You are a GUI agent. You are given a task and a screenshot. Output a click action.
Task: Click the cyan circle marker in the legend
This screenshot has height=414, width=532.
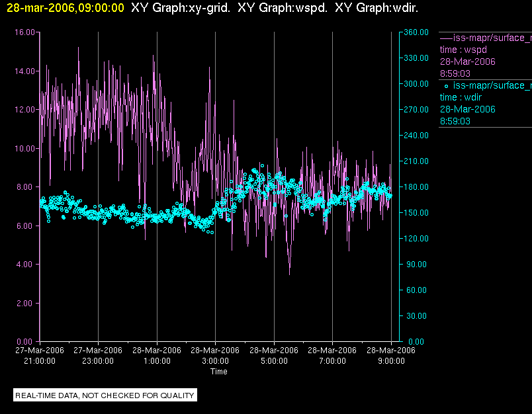coord(446,86)
